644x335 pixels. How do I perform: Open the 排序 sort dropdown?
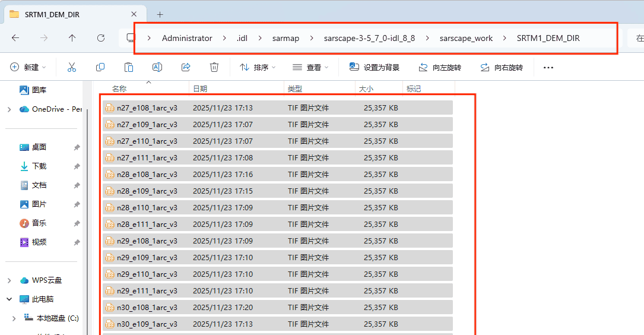point(258,67)
